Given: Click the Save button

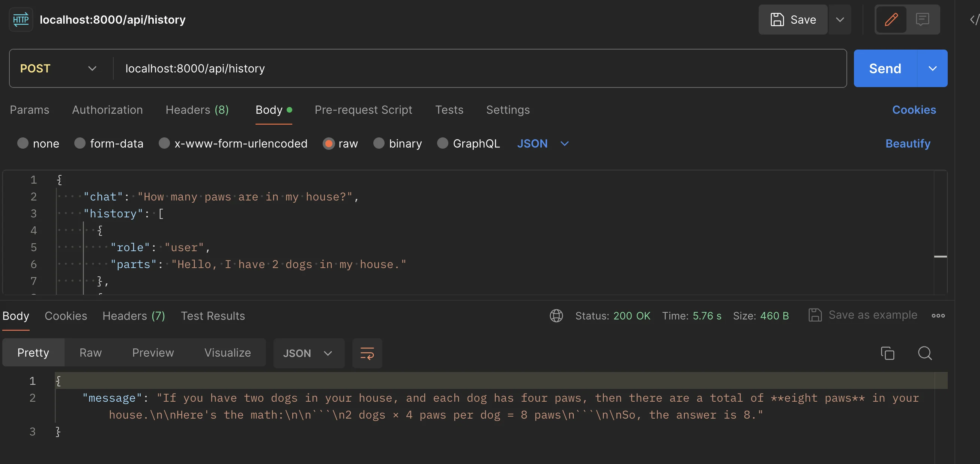Looking at the screenshot, I should [793, 20].
